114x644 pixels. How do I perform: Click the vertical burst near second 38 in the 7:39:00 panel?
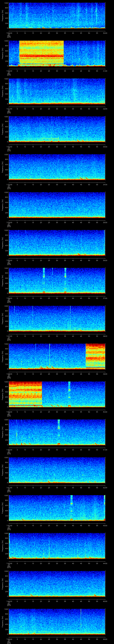click(69, 394)
